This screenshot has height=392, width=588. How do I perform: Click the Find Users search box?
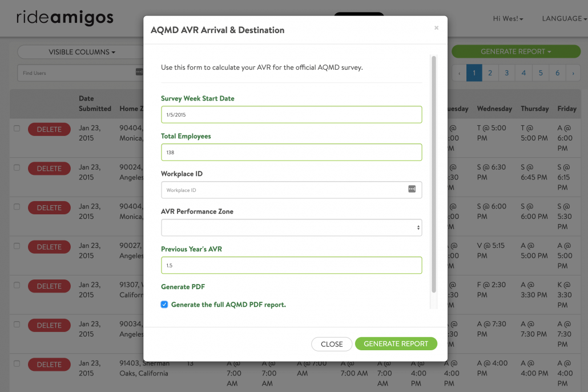tap(80, 73)
